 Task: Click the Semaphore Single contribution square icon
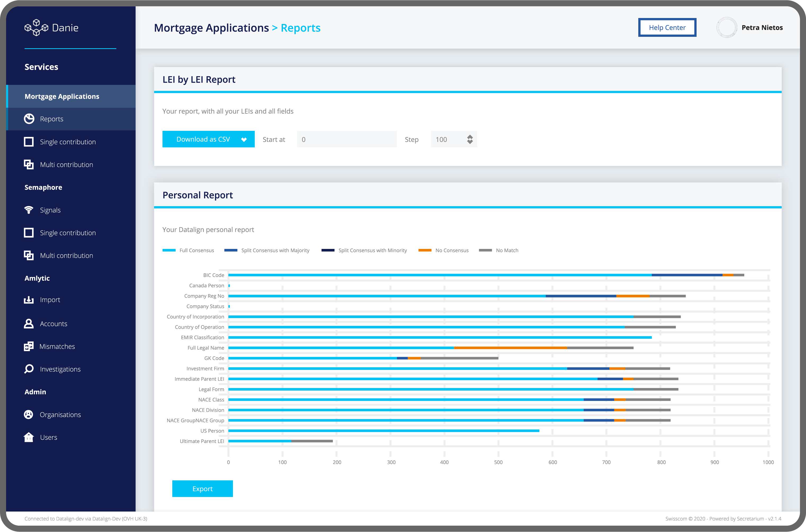point(29,233)
